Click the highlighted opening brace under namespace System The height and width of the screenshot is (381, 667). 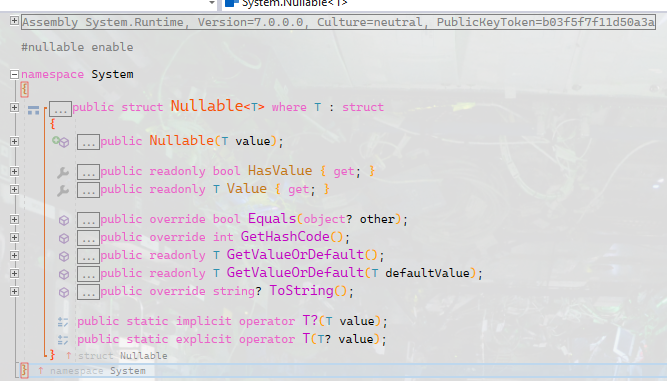tap(25, 90)
